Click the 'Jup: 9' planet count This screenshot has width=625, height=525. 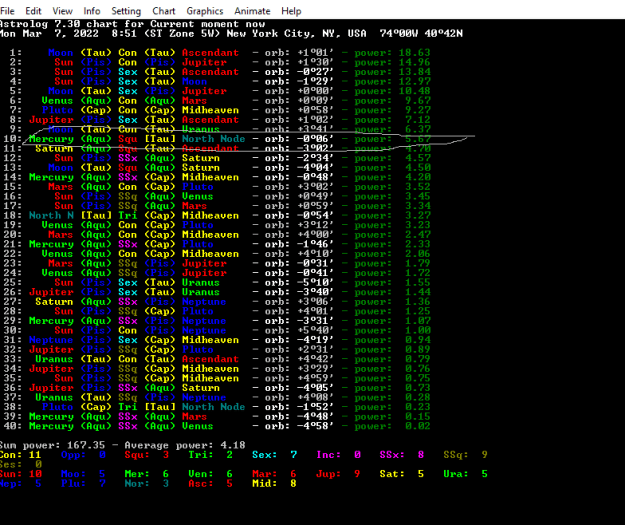338,474
